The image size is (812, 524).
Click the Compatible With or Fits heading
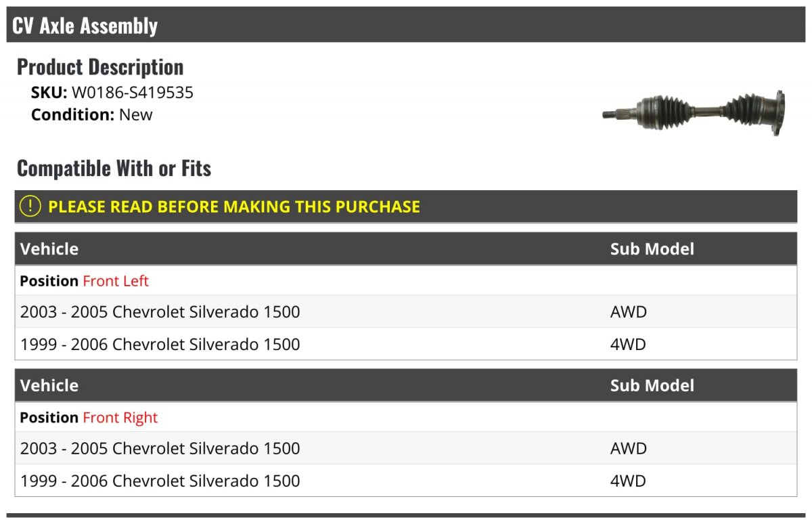[x=114, y=168]
